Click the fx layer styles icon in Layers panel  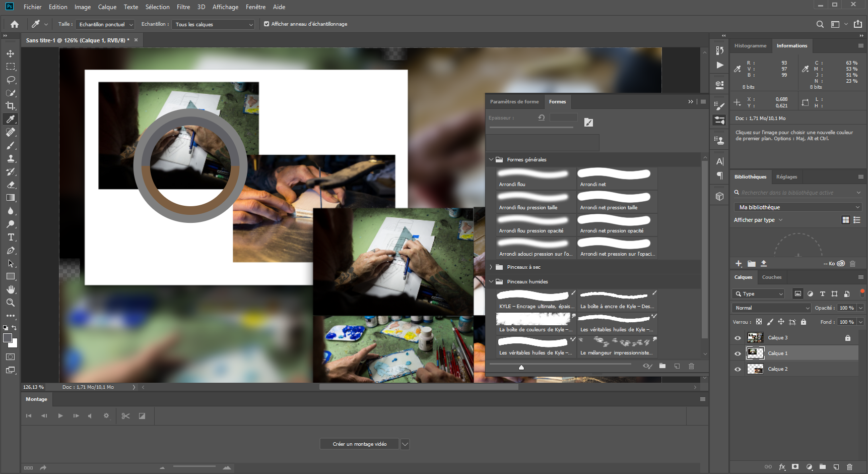pyautogui.click(x=782, y=467)
